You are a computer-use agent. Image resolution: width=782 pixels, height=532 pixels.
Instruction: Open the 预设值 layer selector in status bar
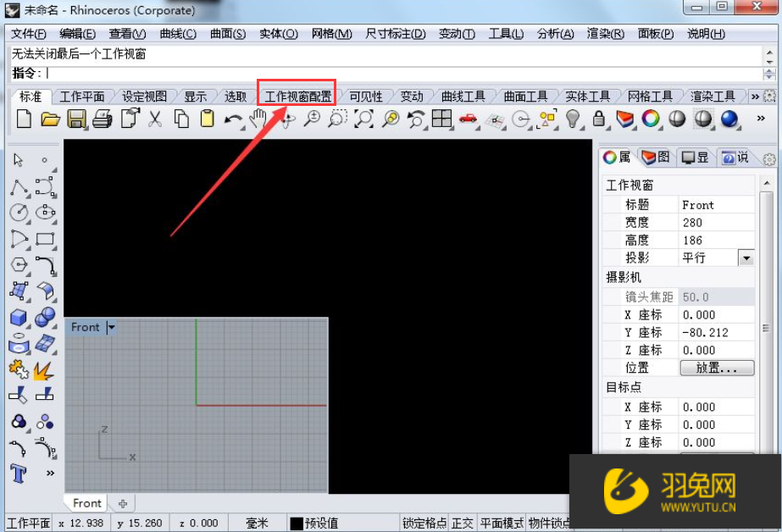click(x=321, y=523)
